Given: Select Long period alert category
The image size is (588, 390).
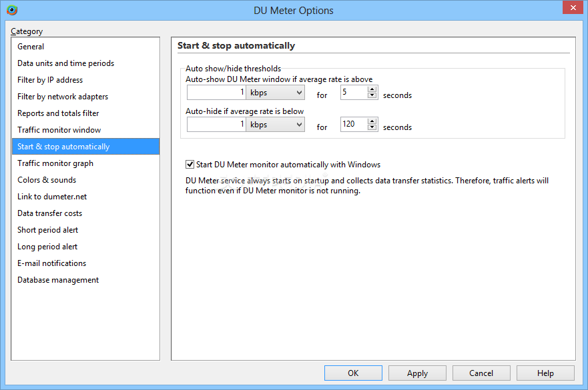Looking at the screenshot, I should (x=85, y=247).
